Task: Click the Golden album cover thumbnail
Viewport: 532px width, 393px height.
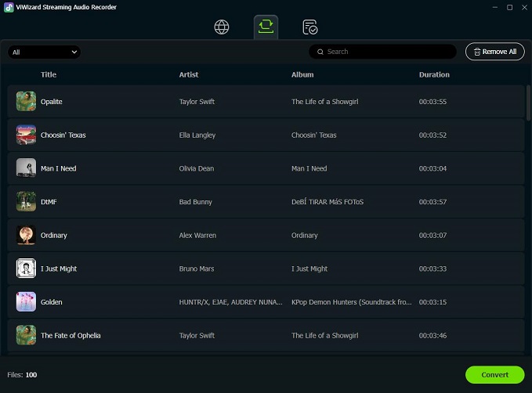Action: [26, 301]
